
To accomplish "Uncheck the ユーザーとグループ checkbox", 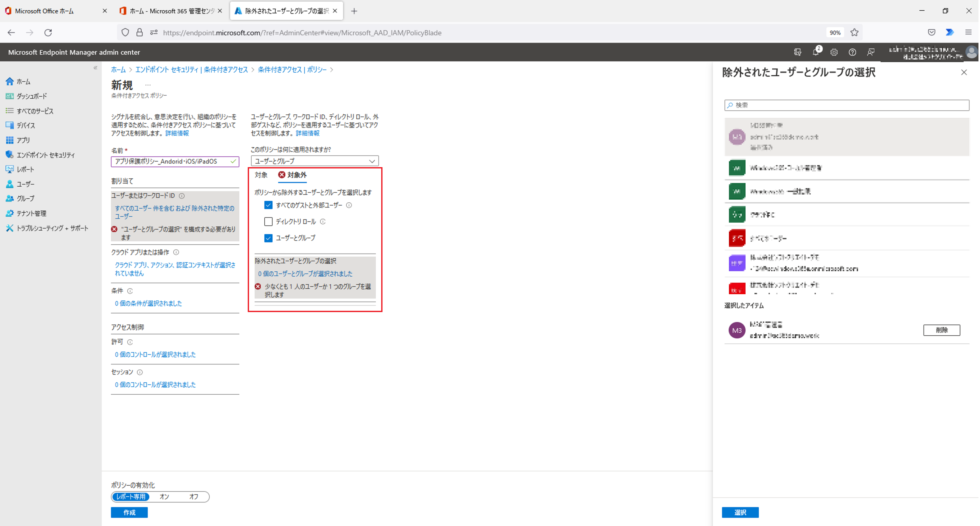I will [x=268, y=238].
